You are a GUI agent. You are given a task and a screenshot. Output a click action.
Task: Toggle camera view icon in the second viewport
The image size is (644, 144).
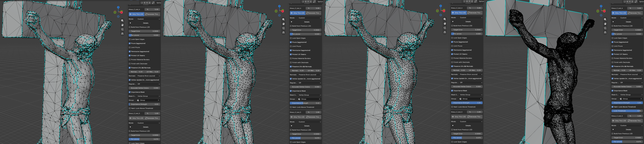(x=283, y=28)
